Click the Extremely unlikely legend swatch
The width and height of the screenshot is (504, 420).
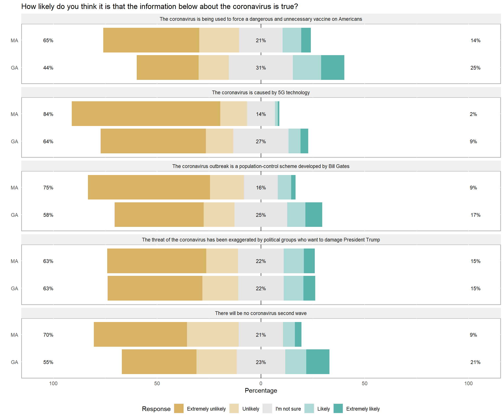[179, 408]
